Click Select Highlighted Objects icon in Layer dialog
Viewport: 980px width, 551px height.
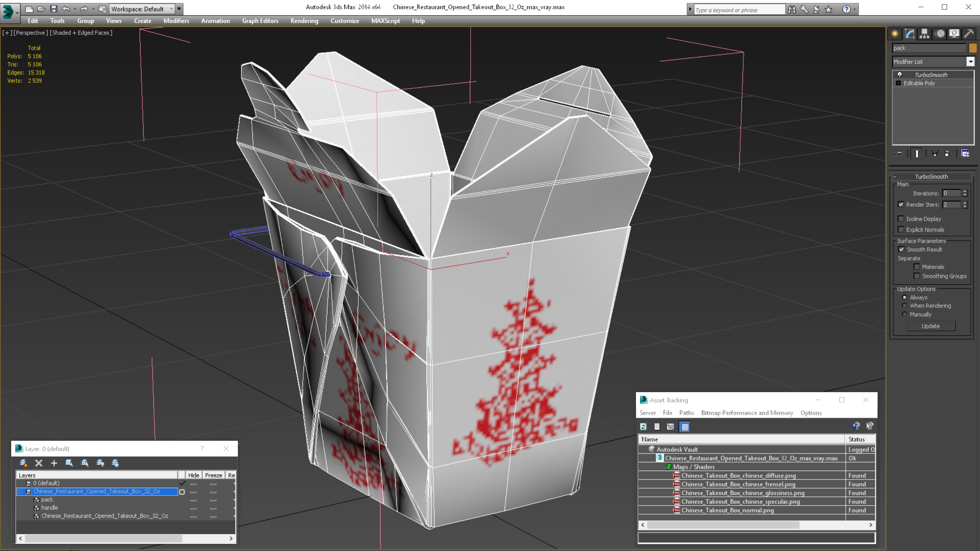click(69, 463)
